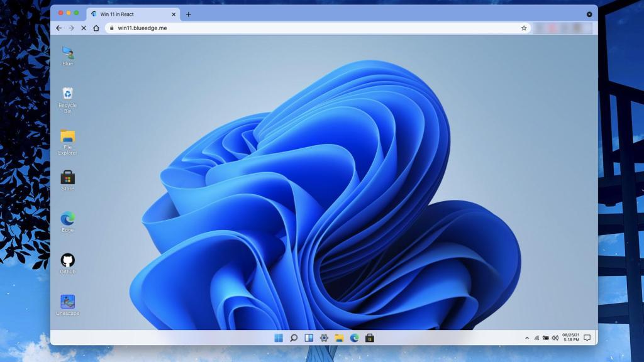Image resolution: width=644 pixels, height=362 pixels.
Task: Select the Recycle Bin desktop icon
Action: [67, 96]
